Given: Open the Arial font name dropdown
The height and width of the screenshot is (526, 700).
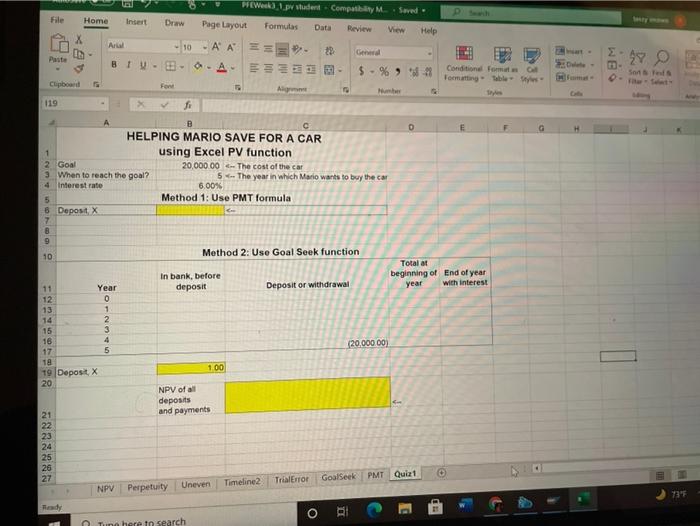Looking at the screenshot, I should (x=176, y=46).
